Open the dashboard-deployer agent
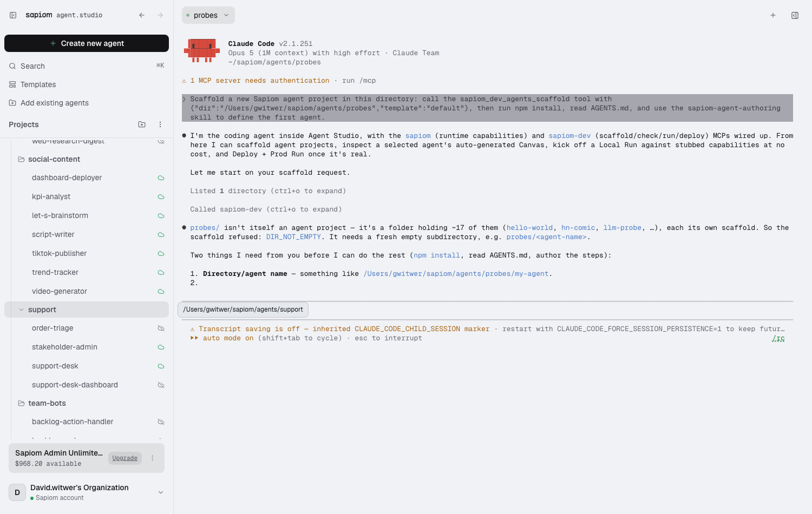 [x=67, y=177]
